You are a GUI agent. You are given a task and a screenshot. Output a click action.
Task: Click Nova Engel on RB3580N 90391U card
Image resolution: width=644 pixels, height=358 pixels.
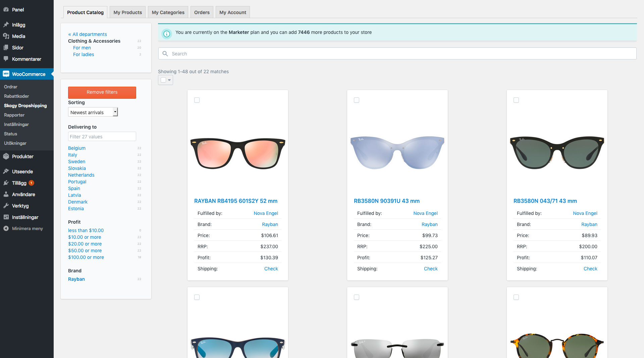tap(425, 213)
